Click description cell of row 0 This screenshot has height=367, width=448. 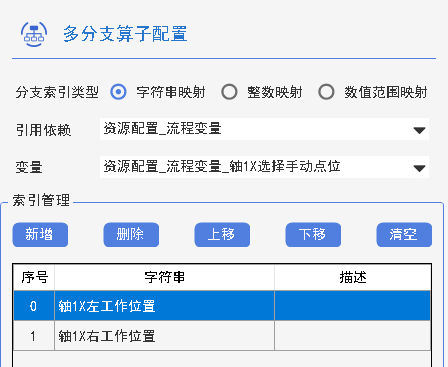[353, 306]
